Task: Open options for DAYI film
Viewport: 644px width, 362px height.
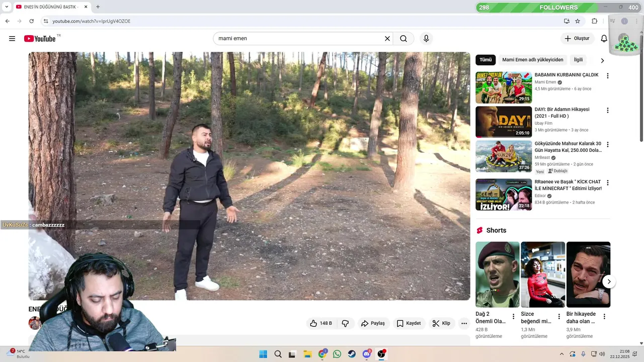Action: coord(607,110)
